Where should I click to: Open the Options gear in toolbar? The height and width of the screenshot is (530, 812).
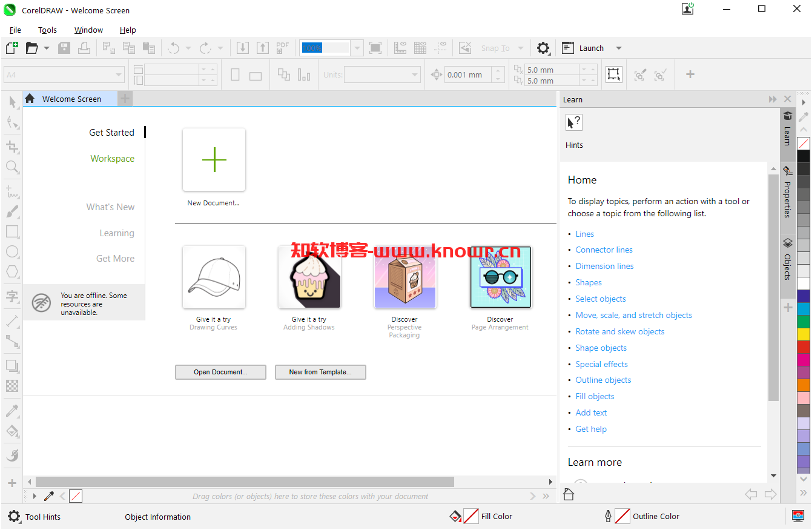tap(543, 48)
